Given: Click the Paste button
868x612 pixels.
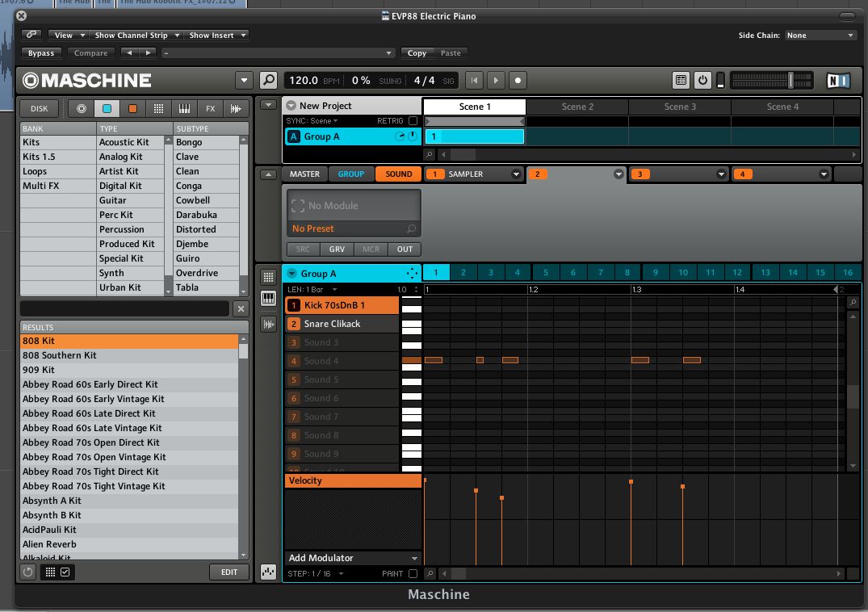Looking at the screenshot, I should (451, 53).
